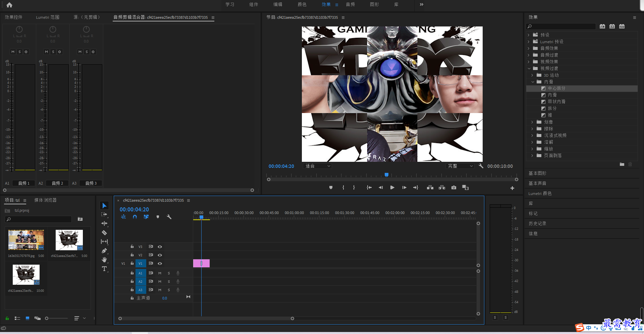
Task: Toggle V2 track visibility eye
Action: pos(160,255)
